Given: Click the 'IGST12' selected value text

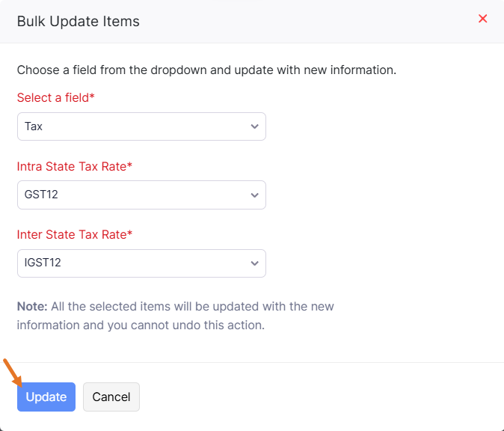Looking at the screenshot, I should [43, 263].
